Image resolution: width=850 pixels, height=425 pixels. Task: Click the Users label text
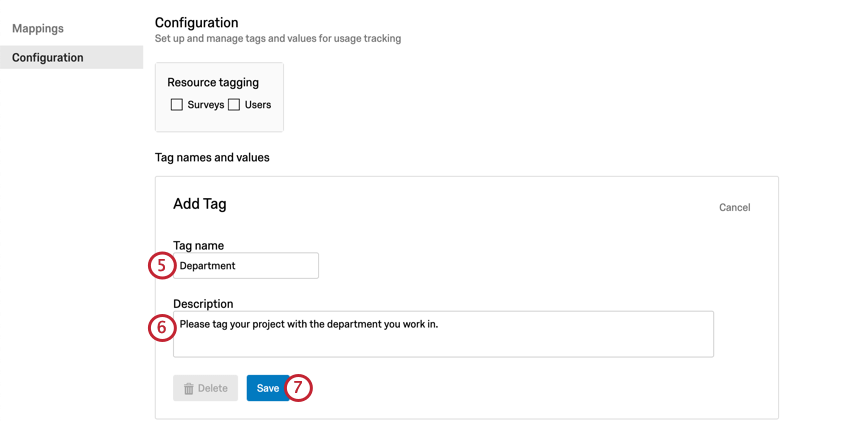pyautogui.click(x=258, y=105)
